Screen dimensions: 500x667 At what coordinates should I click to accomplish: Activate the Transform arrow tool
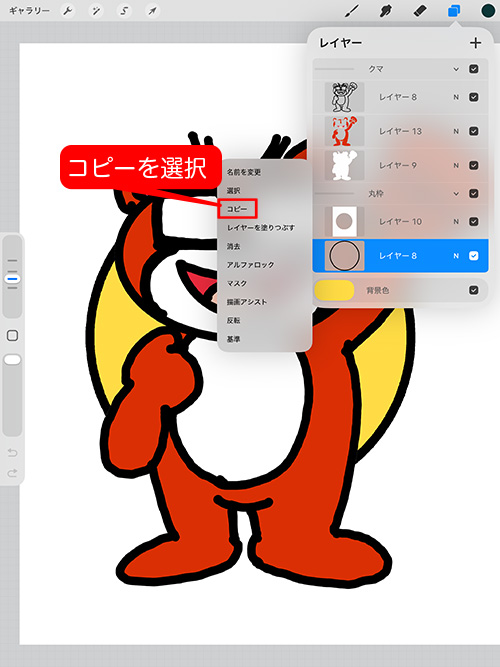click(152, 11)
